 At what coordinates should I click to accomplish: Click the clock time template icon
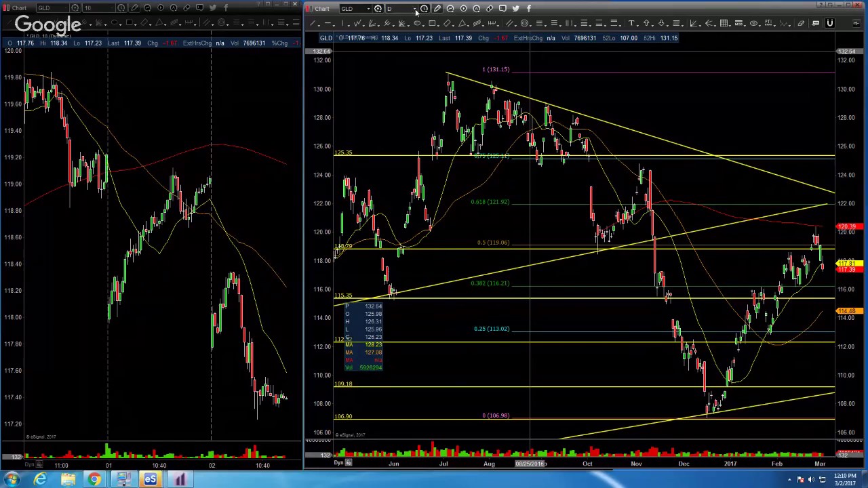tap(424, 9)
